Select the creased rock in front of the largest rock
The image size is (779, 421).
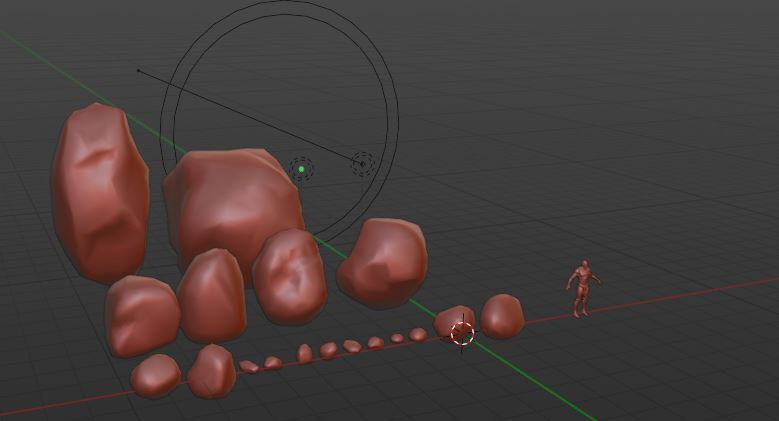click(290, 277)
